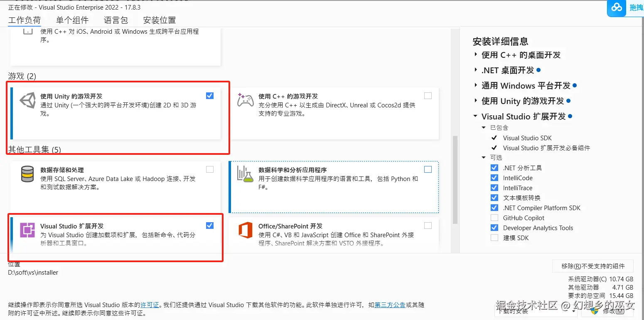Screen dimensions: 644x320
Task: Expand 通用 Windows 平台开发 details
Action: pos(476,85)
